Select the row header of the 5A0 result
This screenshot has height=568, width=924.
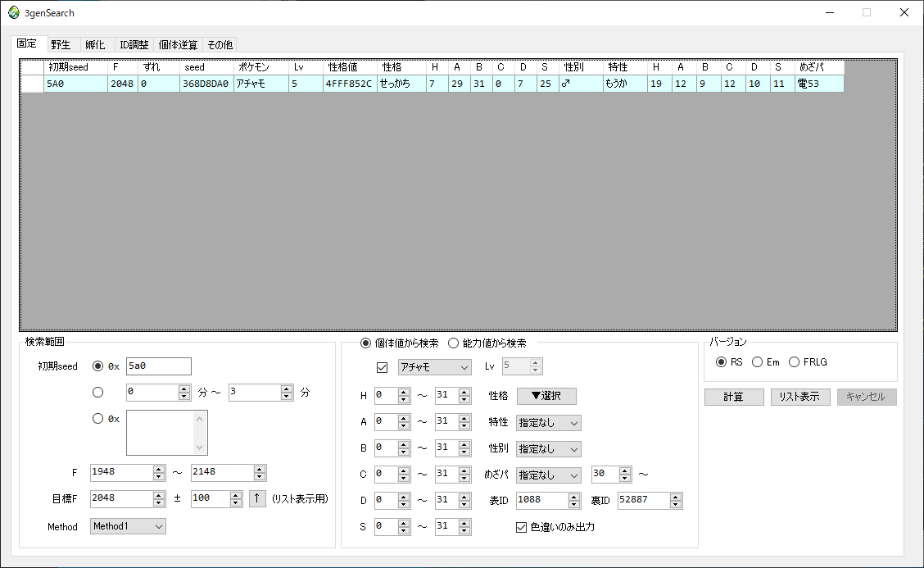[32, 84]
